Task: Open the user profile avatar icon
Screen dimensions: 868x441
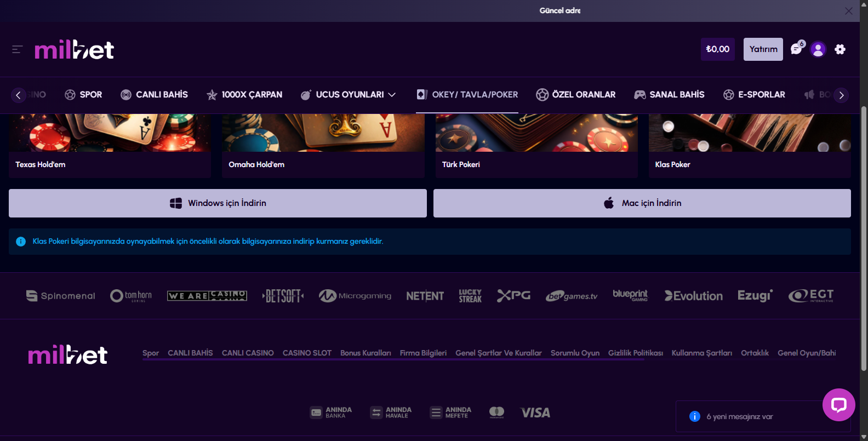Action: [x=818, y=49]
